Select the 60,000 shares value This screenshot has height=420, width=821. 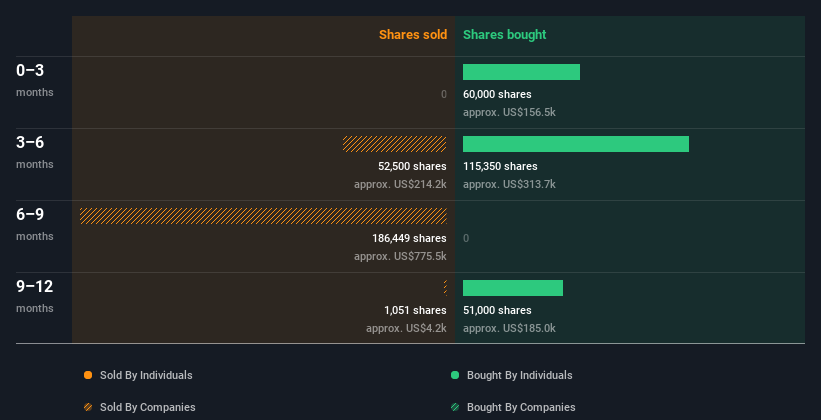pos(497,94)
